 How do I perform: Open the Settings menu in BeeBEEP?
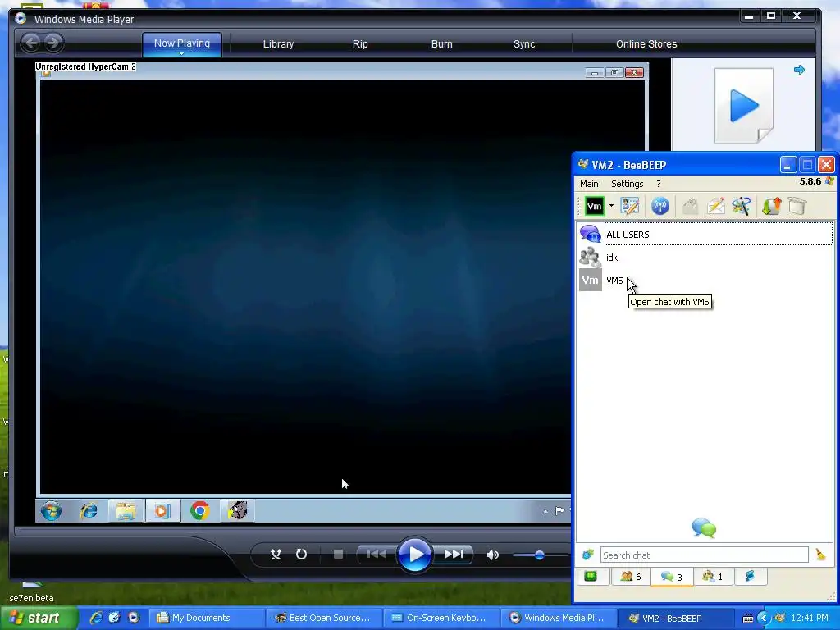(628, 184)
